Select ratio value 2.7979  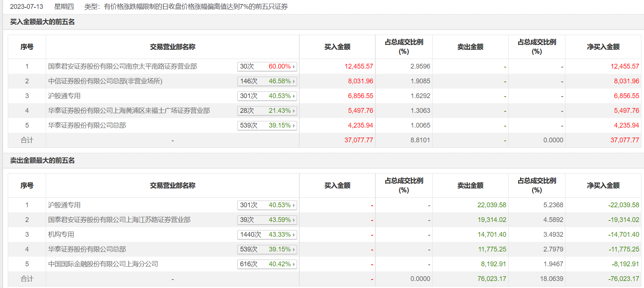[x=553, y=249]
